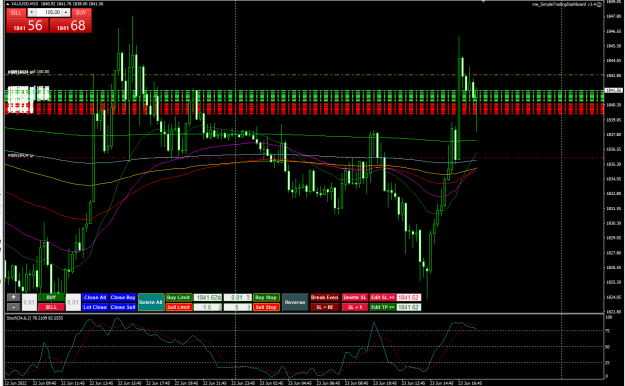Click the highlighted current price label on the price axis
The width and height of the screenshot is (625, 386).
pos(613,91)
